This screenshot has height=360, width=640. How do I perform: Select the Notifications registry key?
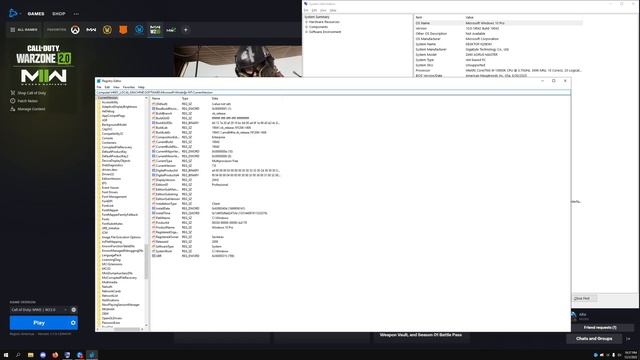tap(111, 300)
